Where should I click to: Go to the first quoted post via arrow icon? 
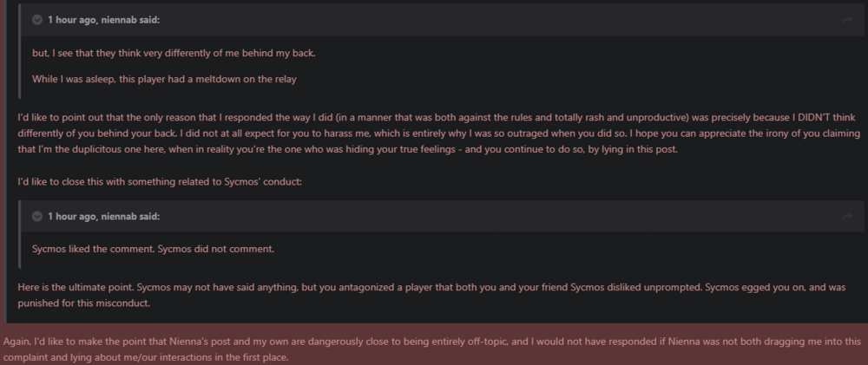847,19
